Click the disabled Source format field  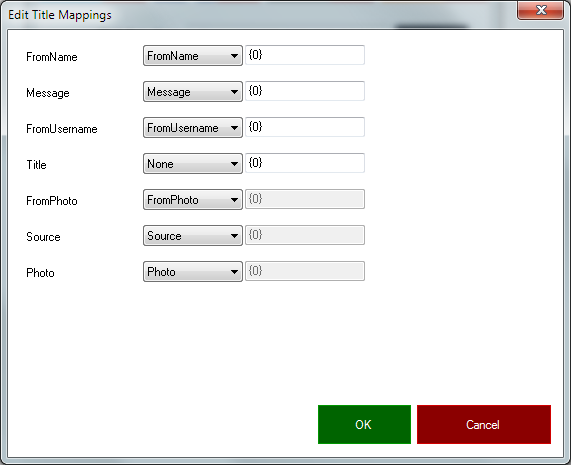coord(305,235)
